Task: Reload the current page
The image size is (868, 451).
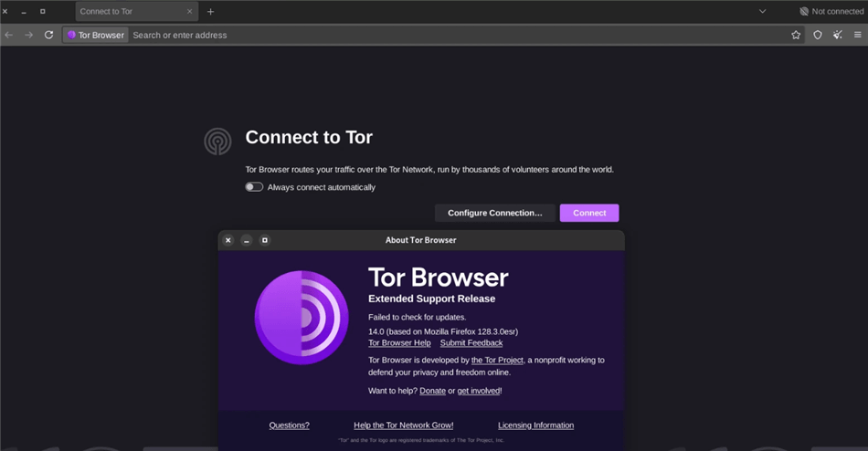Action: (x=48, y=35)
